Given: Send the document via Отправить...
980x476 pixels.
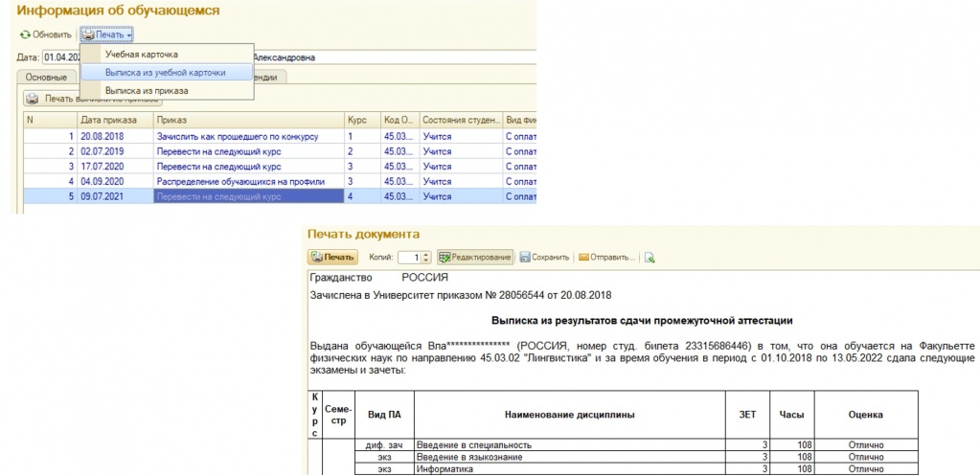Looking at the screenshot, I should [607, 258].
